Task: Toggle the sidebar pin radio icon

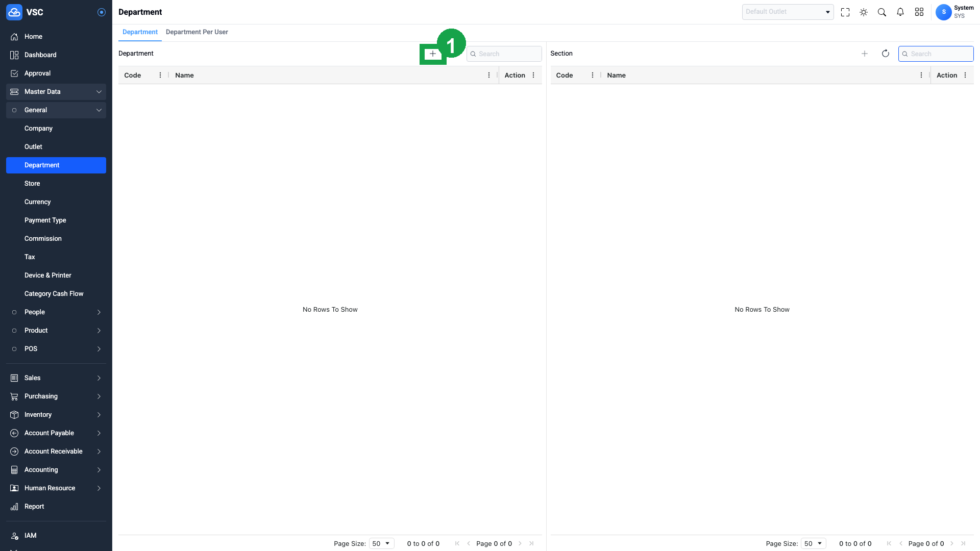Action: point(102,12)
